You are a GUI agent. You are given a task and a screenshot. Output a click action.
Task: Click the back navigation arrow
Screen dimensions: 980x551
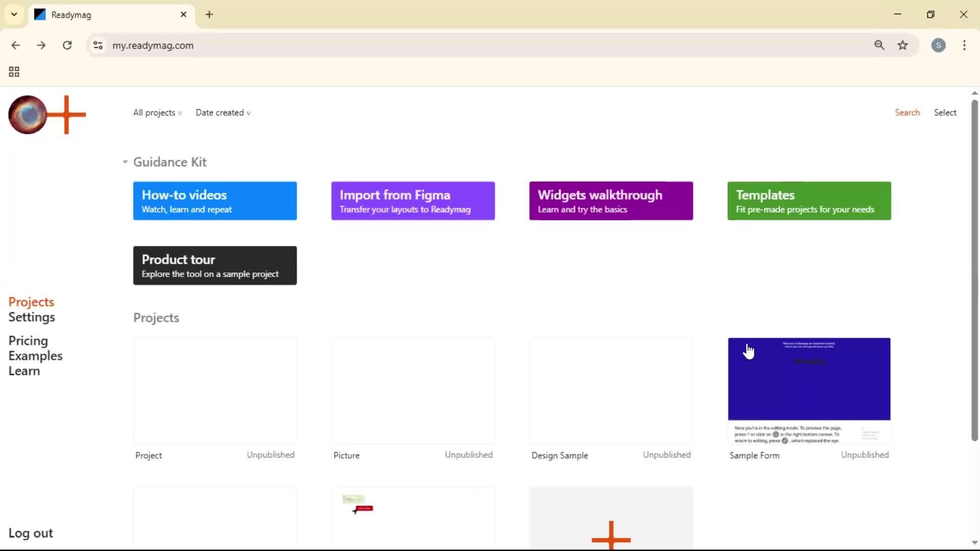16,45
